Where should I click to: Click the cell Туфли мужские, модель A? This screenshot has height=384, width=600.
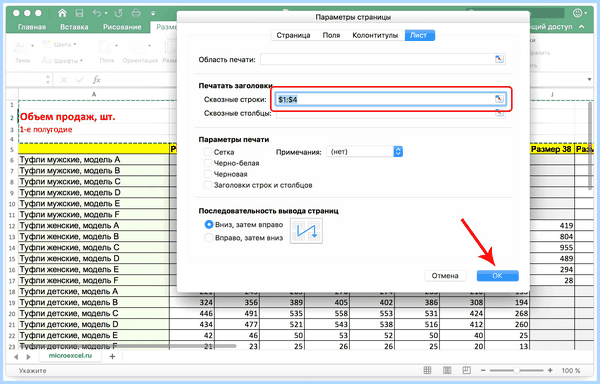[x=94, y=159]
